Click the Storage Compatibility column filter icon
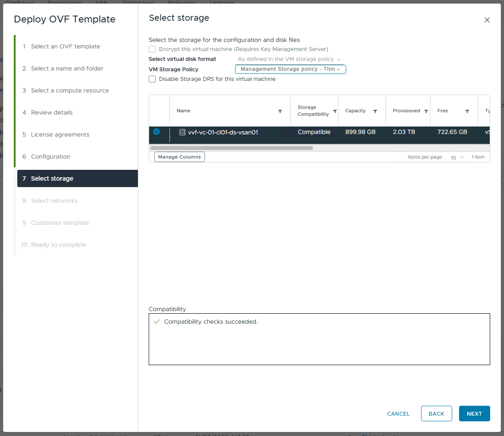 335,111
